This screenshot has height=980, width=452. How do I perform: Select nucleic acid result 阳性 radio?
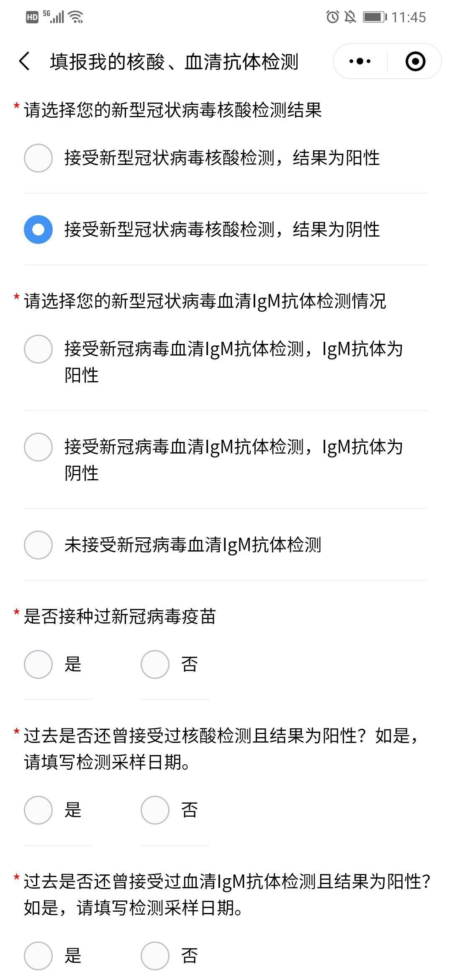click(x=38, y=158)
